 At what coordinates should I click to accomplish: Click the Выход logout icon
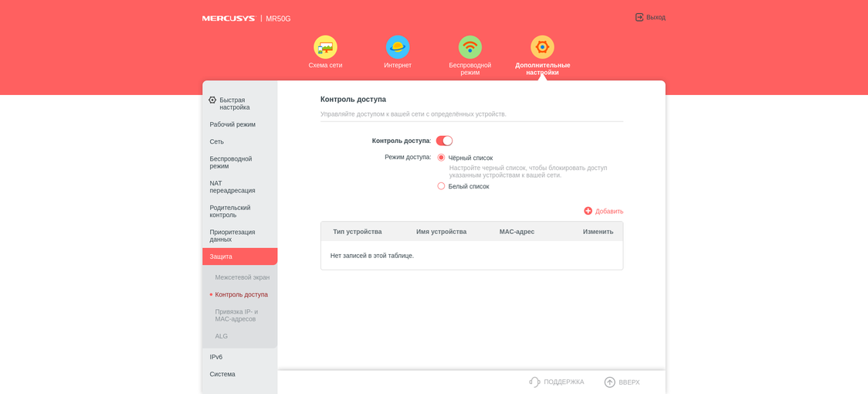(x=639, y=17)
